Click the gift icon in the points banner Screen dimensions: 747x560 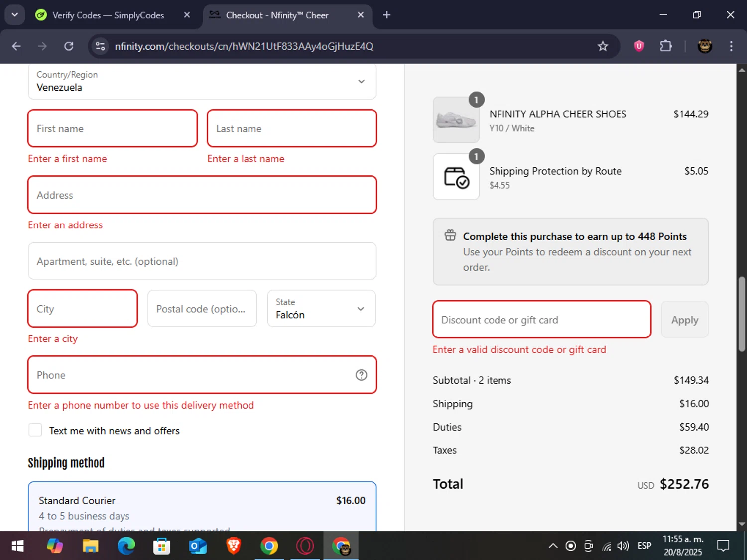[x=450, y=235]
